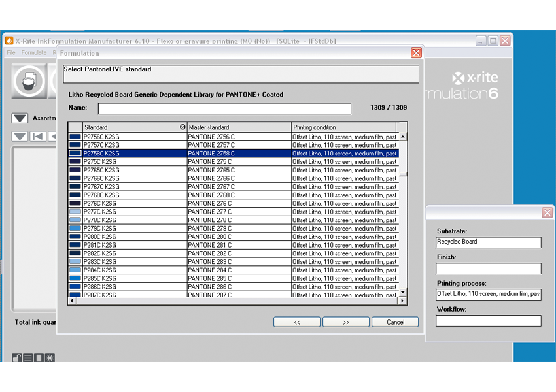556x392 pixels.
Task: Select the P2757C K2SG row
Action: (234, 145)
